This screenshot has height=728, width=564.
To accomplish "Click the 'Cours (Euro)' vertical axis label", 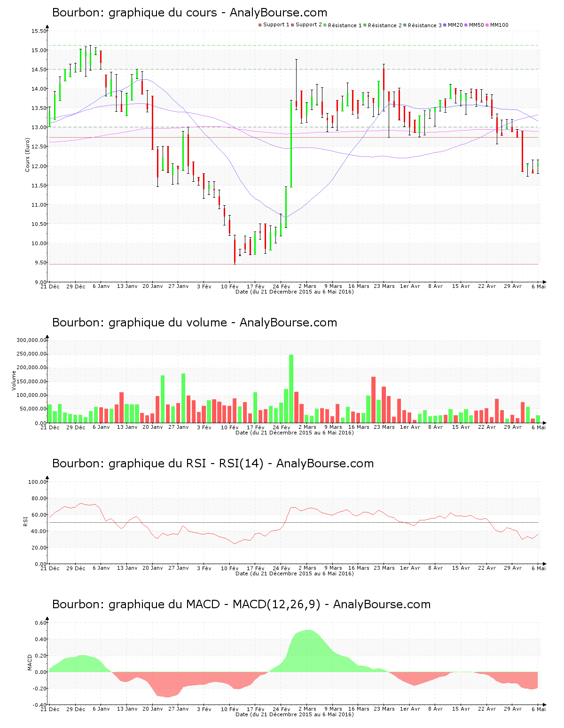I will pos(27,155).
